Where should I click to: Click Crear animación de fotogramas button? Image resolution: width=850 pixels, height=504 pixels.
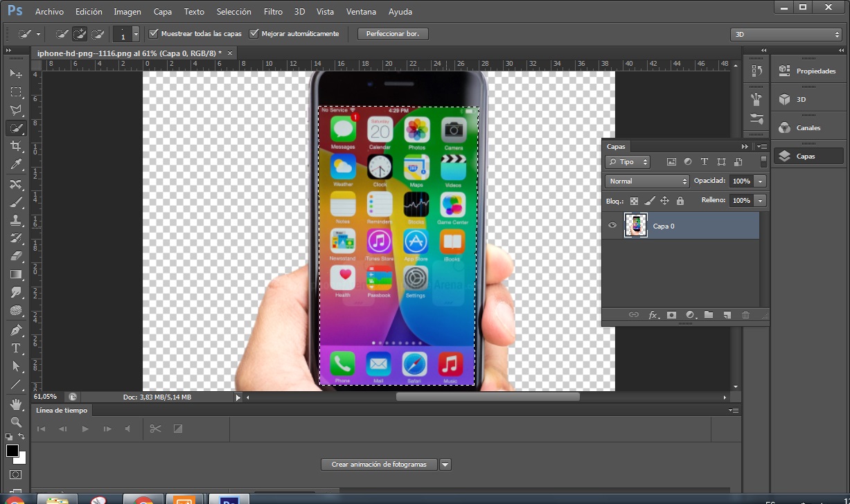[379, 465]
